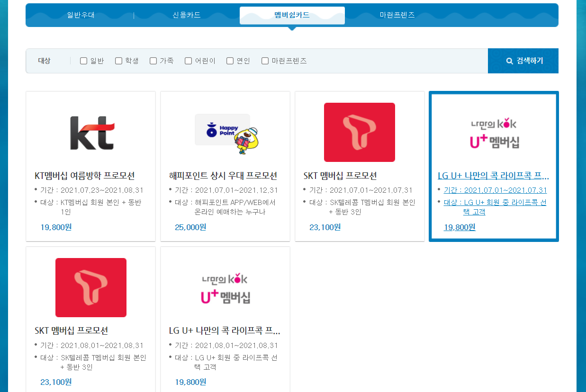
Task: Click 해피포인트 card price 25,000원
Action: coord(190,227)
